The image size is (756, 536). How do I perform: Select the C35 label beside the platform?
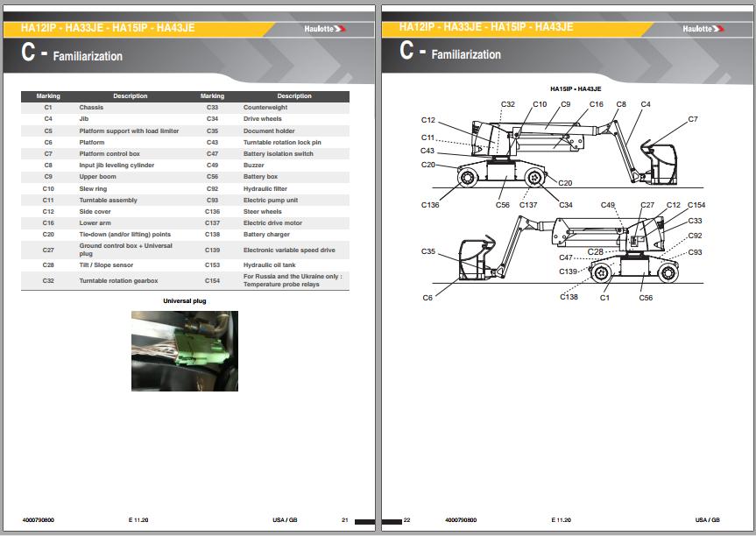[x=428, y=251]
